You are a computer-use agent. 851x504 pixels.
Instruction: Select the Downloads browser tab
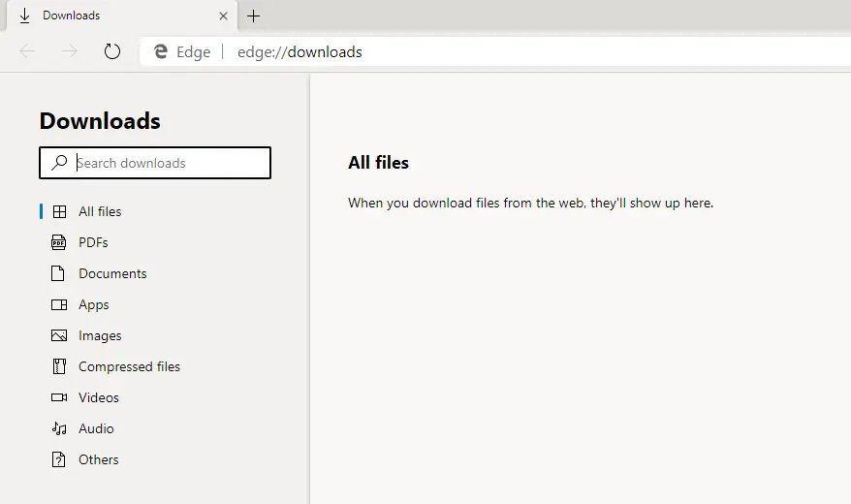coord(121,16)
